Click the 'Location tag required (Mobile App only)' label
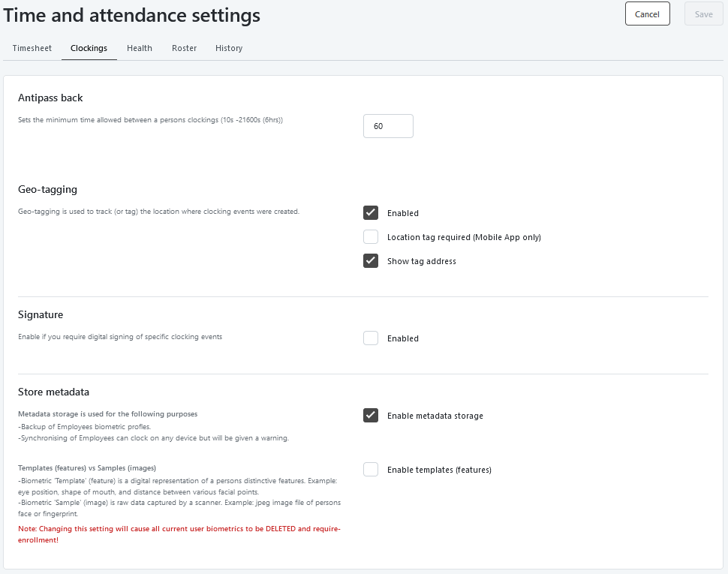Viewport: 728px width, 574px height. click(464, 237)
